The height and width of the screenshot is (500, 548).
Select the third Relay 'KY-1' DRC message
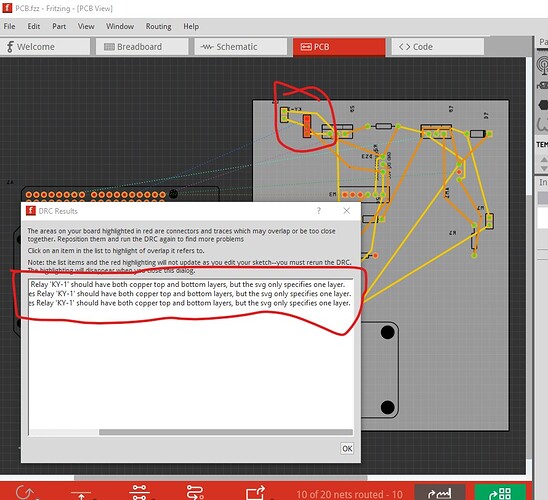[190, 303]
